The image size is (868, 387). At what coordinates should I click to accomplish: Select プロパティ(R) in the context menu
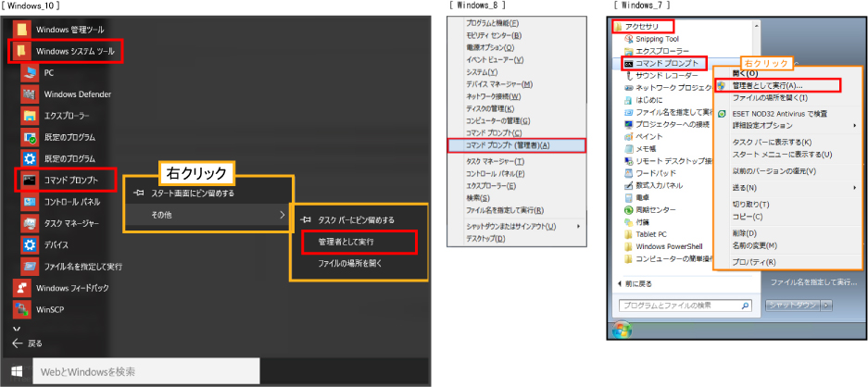tap(754, 262)
